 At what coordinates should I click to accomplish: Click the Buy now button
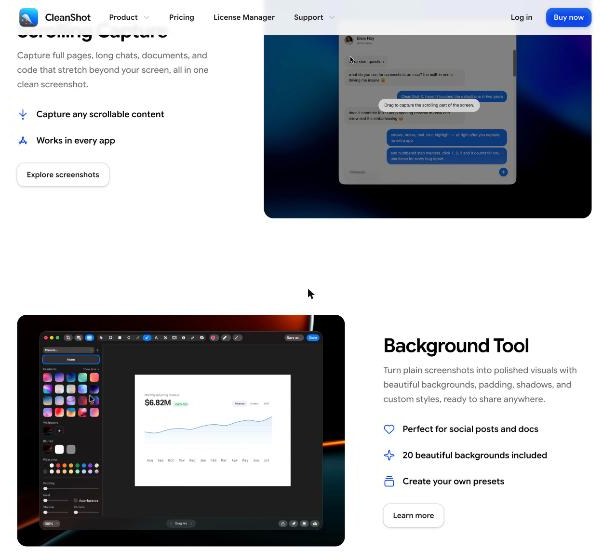(568, 17)
